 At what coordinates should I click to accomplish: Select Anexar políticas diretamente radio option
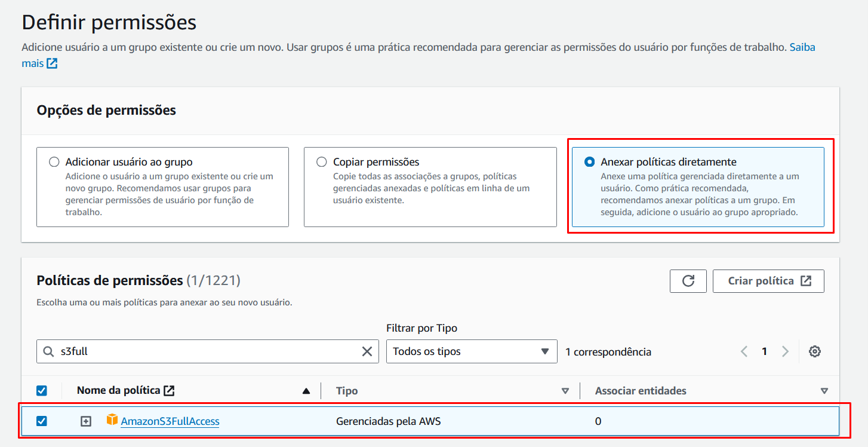tap(590, 162)
